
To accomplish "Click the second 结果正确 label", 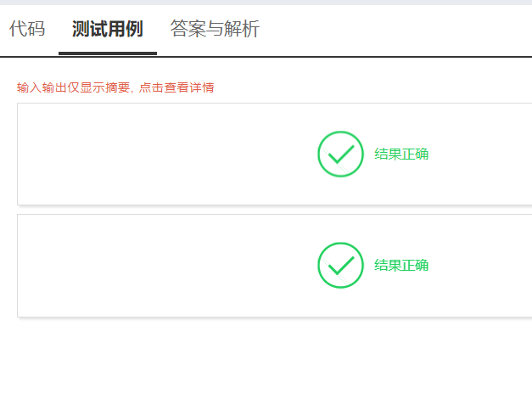I will (x=401, y=265).
